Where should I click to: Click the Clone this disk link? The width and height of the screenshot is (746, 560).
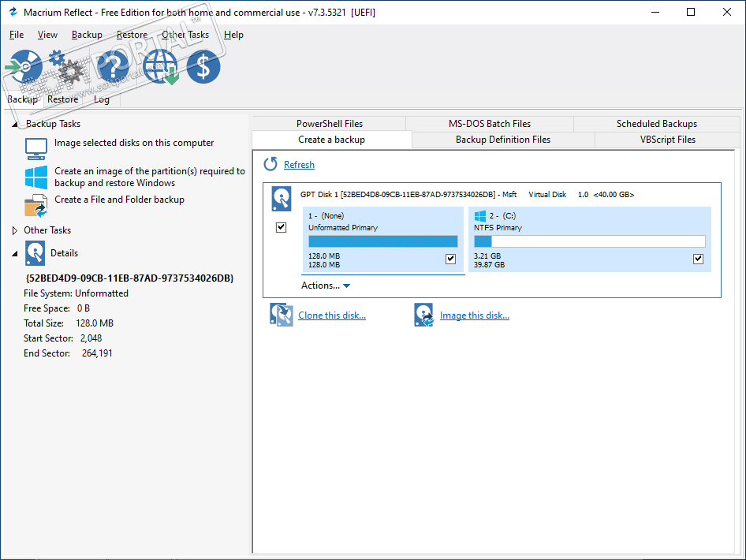click(331, 315)
